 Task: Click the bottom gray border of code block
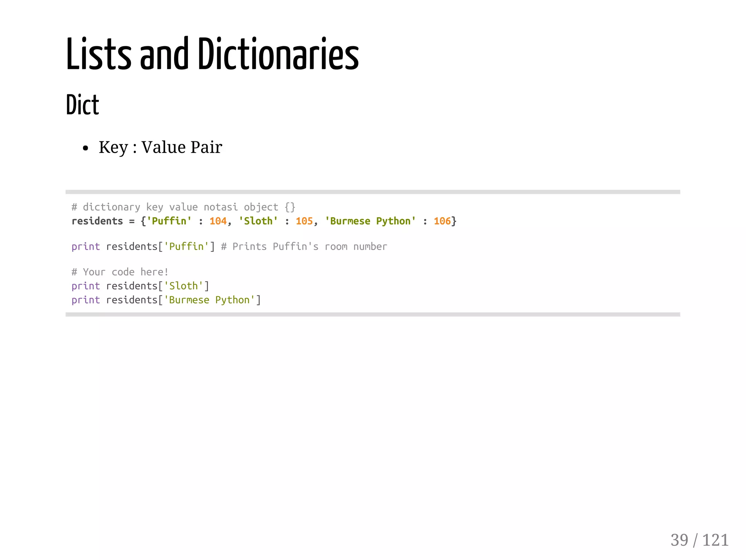click(x=372, y=314)
